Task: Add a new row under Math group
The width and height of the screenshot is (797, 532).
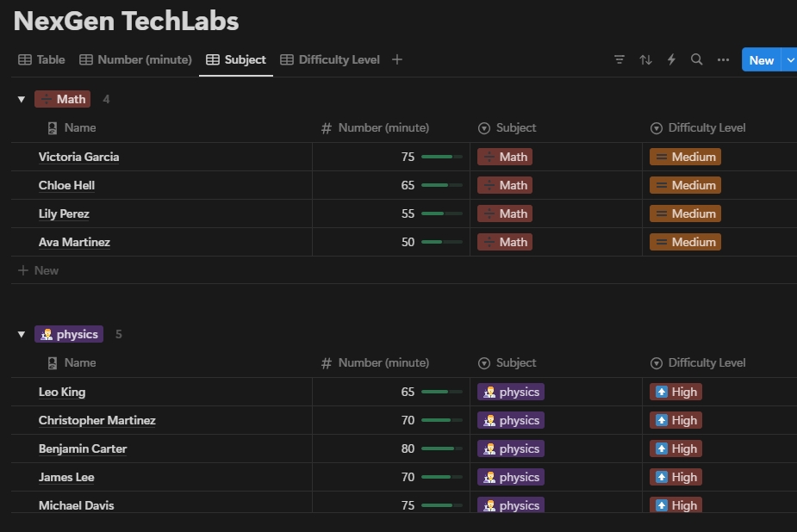Action: point(39,270)
